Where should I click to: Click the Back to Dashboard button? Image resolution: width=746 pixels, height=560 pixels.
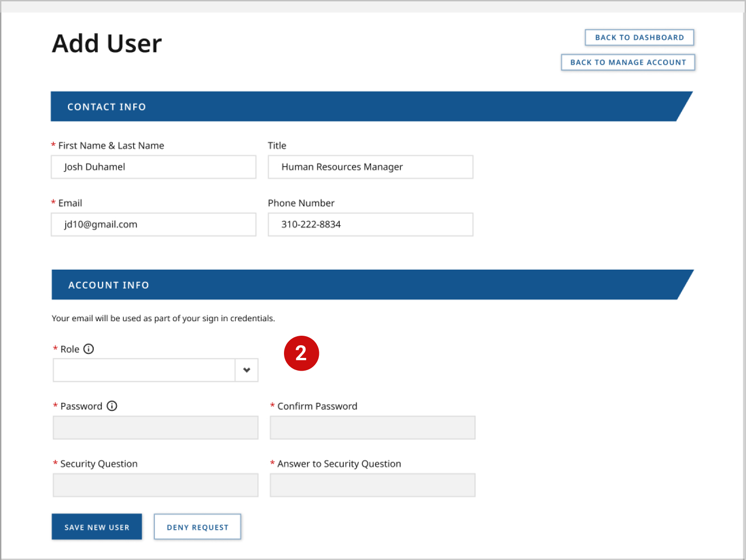point(640,38)
